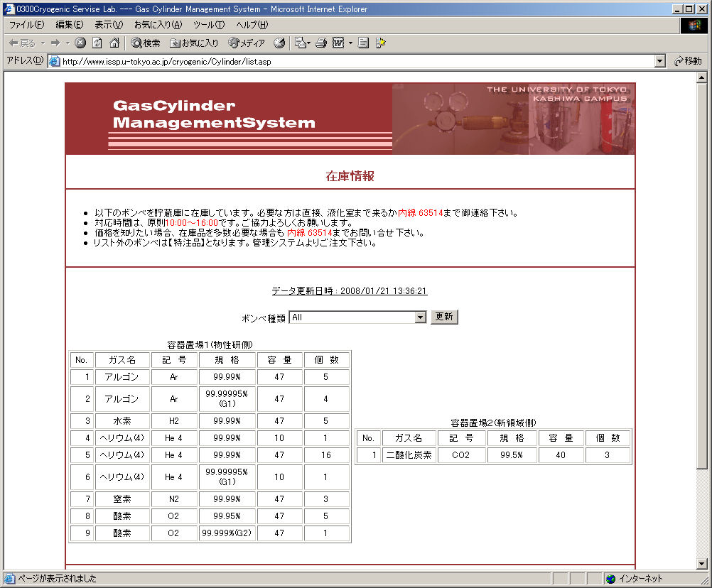
Task: Click the capacity 40 cell
Action: click(561, 455)
